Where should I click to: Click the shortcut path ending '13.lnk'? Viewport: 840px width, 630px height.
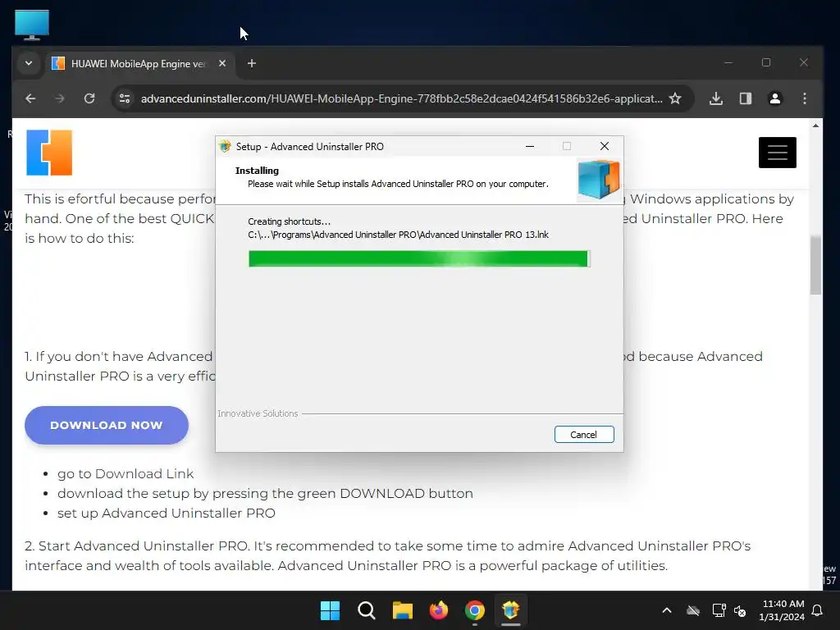[398, 235]
